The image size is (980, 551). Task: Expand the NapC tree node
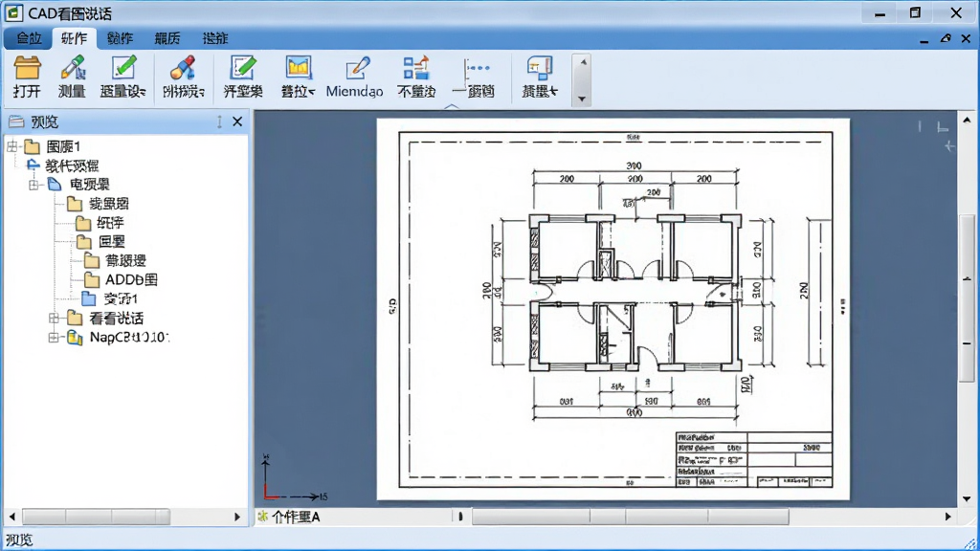click(x=54, y=338)
